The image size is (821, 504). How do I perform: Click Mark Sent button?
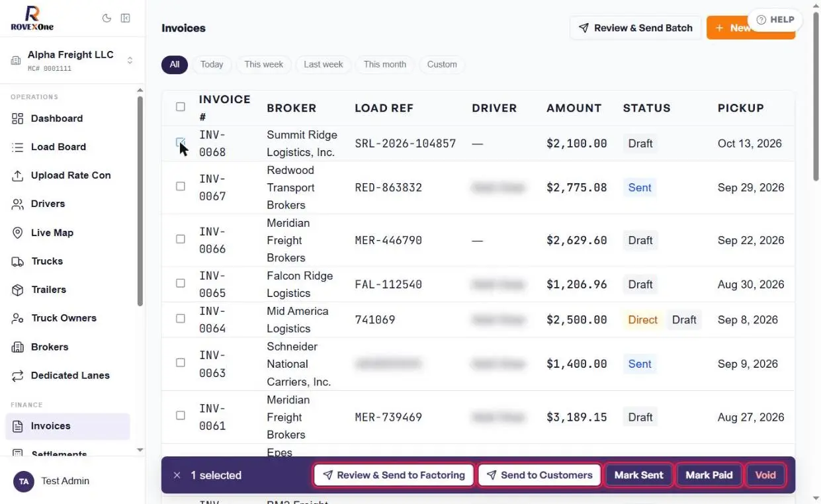[x=638, y=475]
